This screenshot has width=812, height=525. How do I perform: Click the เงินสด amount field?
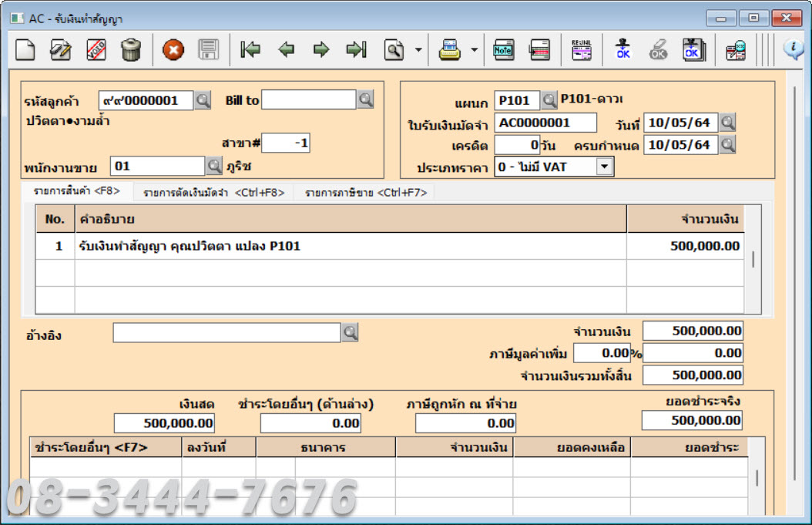(164, 423)
